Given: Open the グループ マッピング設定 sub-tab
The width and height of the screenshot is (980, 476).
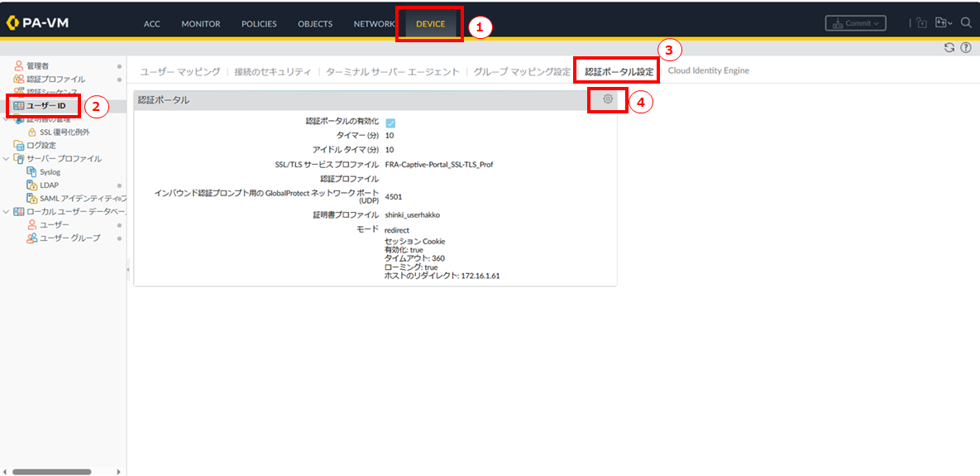Looking at the screenshot, I should point(522,71).
